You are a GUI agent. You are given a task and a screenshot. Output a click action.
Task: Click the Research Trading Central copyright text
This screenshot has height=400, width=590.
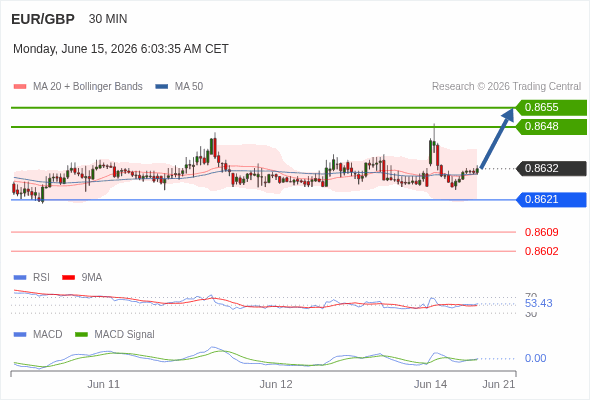(x=506, y=87)
